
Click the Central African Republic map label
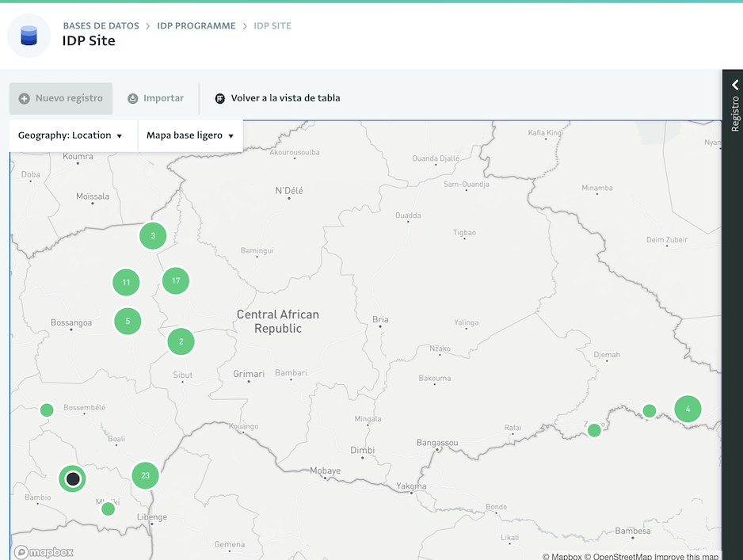[278, 322]
